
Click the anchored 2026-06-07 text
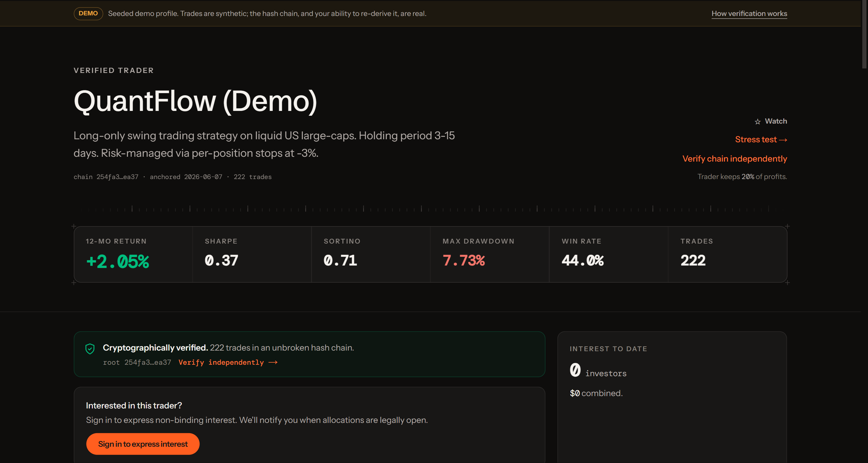coord(186,177)
